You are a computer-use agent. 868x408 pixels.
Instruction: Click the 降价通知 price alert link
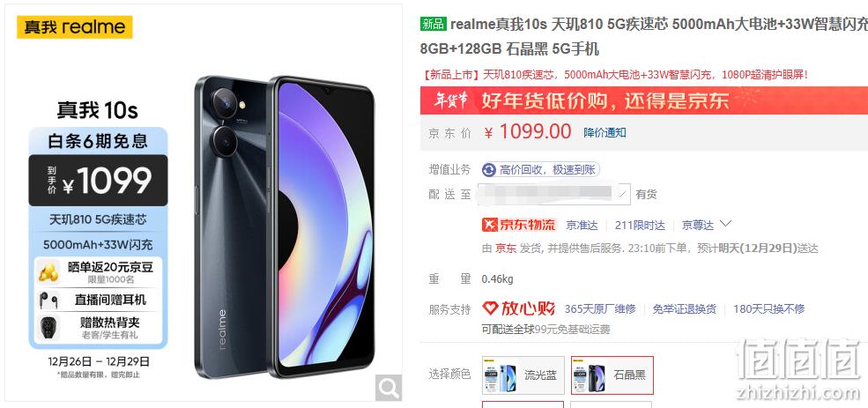(605, 132)
